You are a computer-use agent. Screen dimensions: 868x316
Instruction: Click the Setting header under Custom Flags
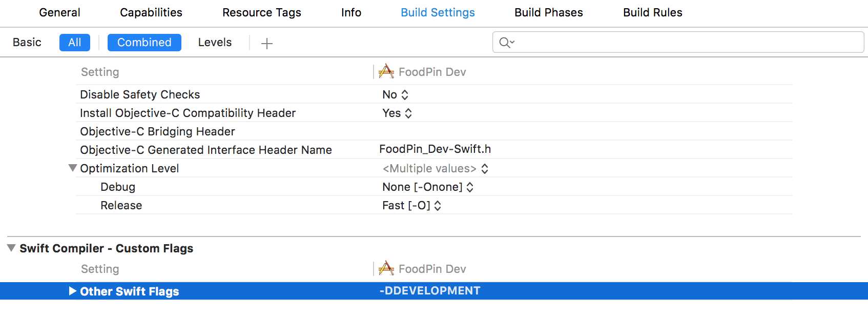[100, 269]
